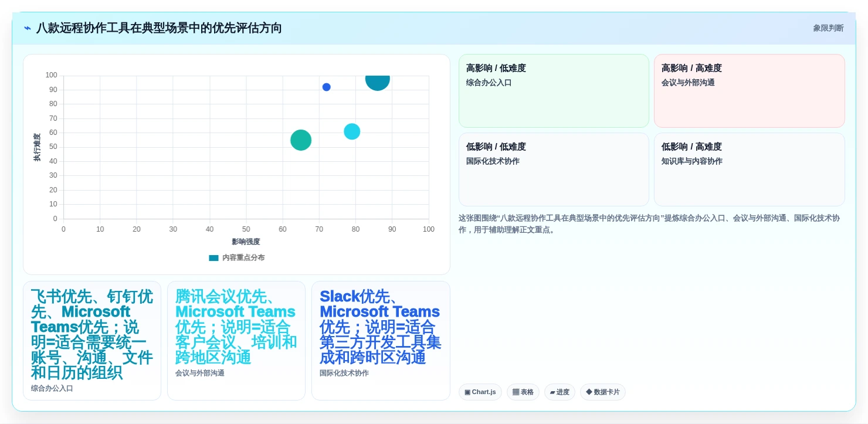Click the 进度 tag

[x=560, y=392]
